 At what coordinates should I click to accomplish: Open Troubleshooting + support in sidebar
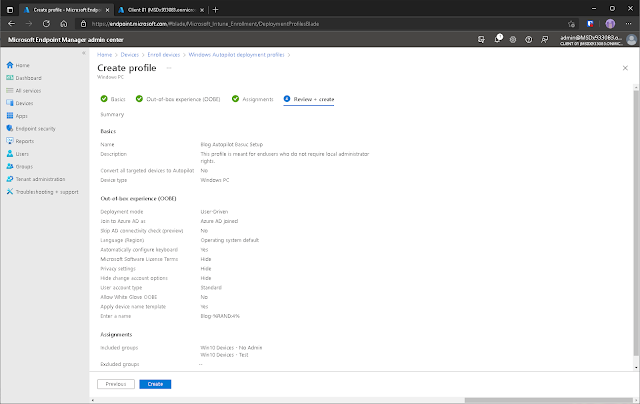[42, 192]
